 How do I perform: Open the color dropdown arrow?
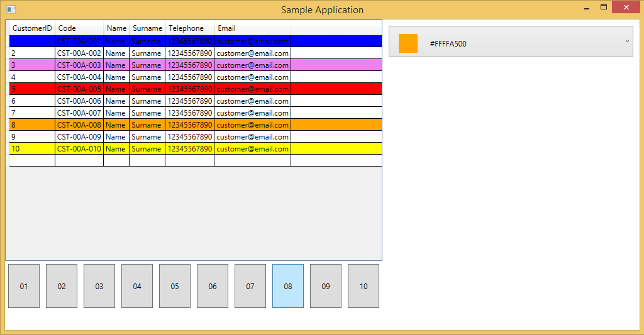[x=627, y=41]
